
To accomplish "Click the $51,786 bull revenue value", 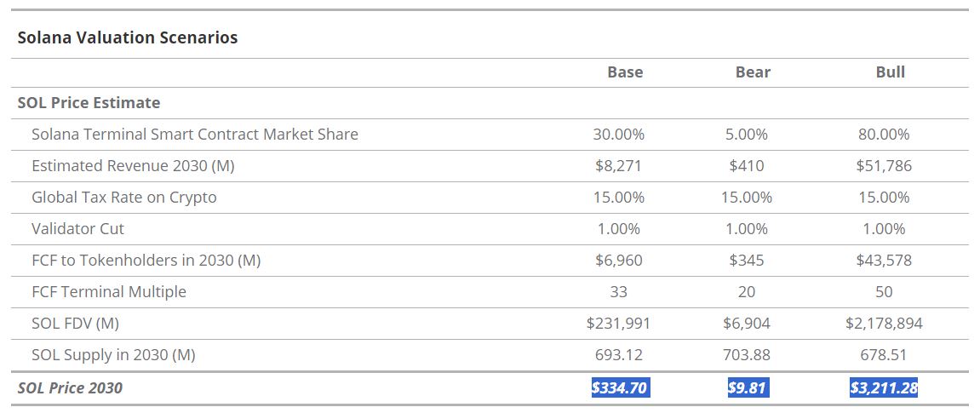I will click(884, 166).
